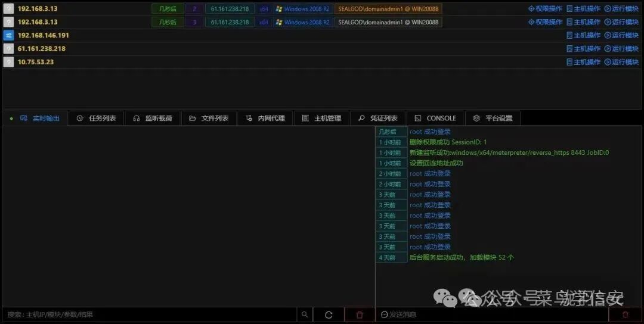This screenshot has width=644, height=324.
Task: Switch to the 文件列表 tab
Action: coord(209,118)
